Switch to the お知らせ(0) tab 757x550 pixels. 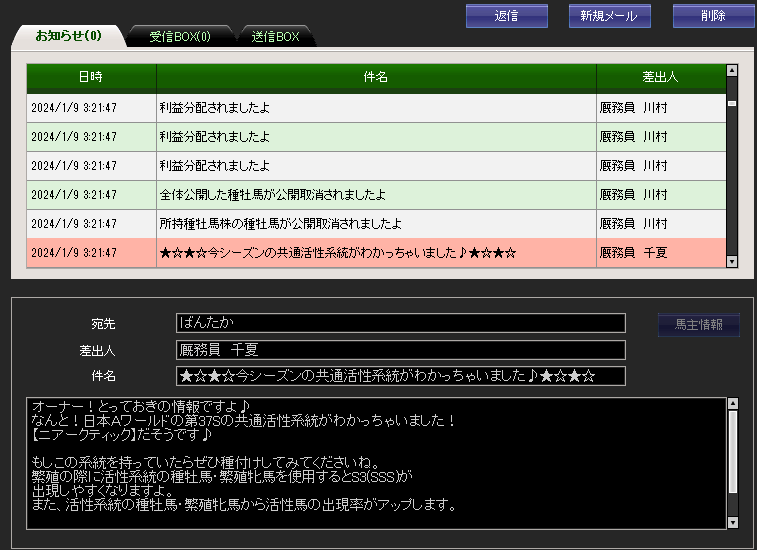69,36
